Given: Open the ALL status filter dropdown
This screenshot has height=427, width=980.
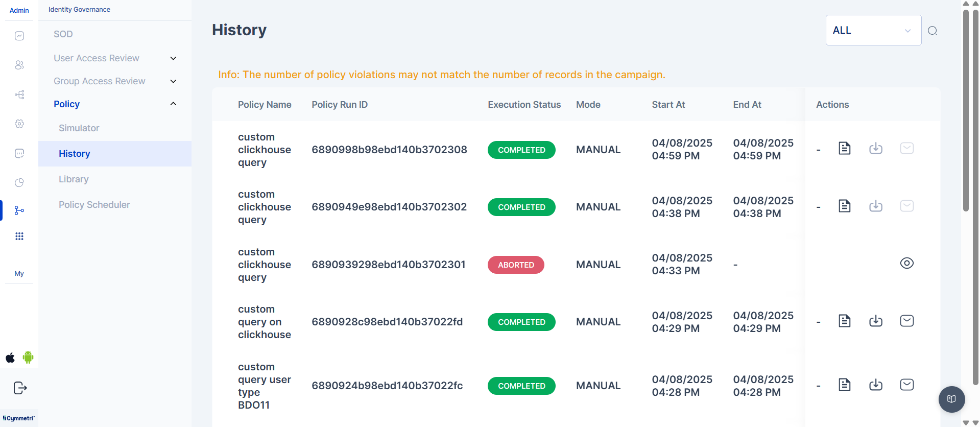Looking at the screenshot, I should click(x=873, y=30).
